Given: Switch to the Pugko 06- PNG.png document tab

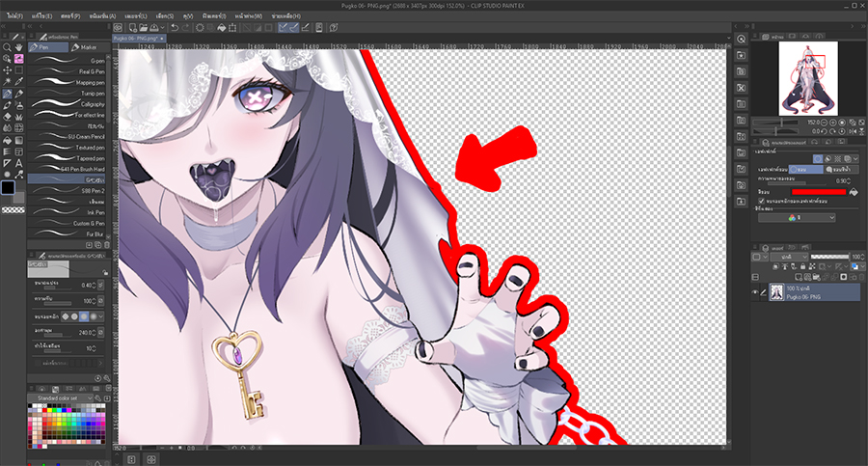Looking at the screenshot, I should coord(136,39).
